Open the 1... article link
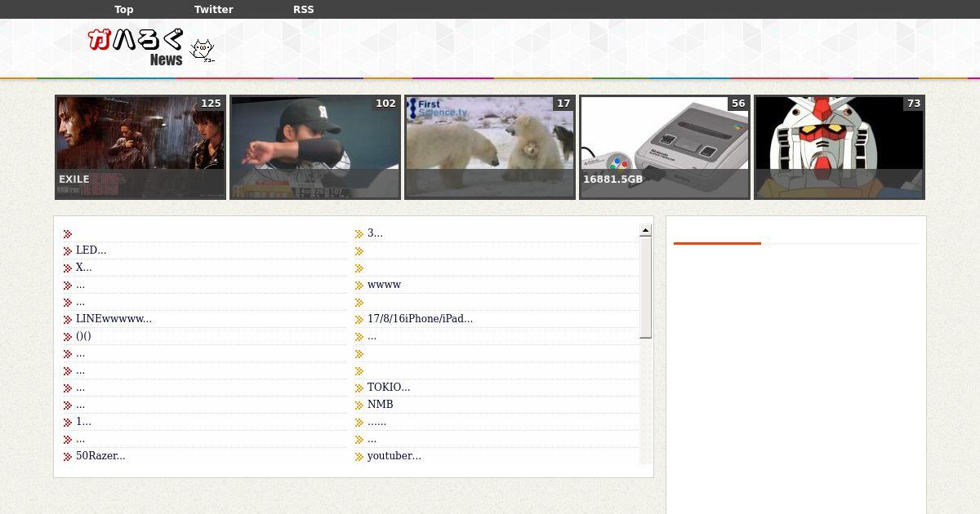The width and height of the screenshot is (980, 514). pyautogui.click(x=83, y=422)
